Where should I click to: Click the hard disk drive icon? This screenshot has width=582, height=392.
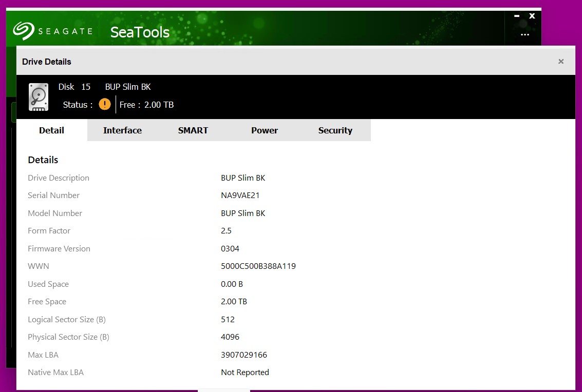[x=39, y=96]
